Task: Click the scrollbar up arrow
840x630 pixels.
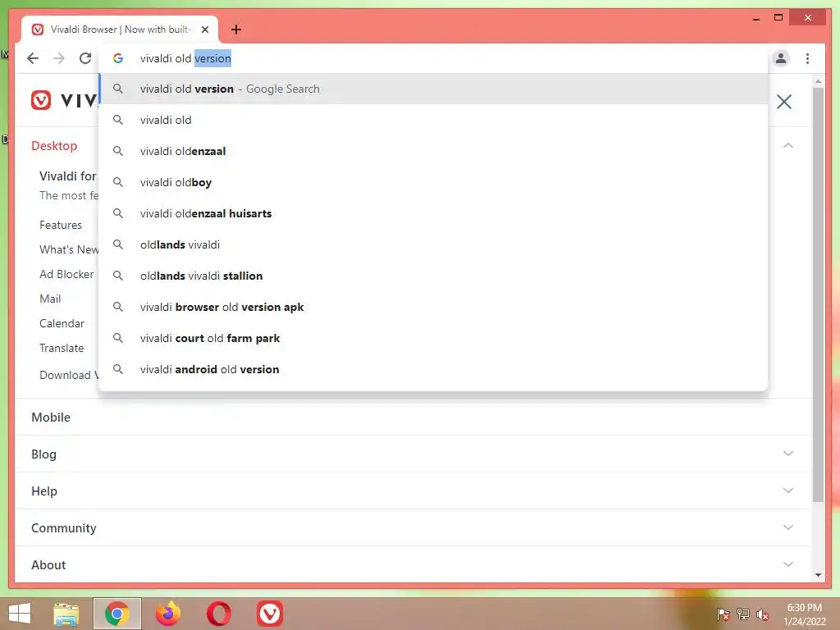Action: pyautogui.click(x=818, y=81)
